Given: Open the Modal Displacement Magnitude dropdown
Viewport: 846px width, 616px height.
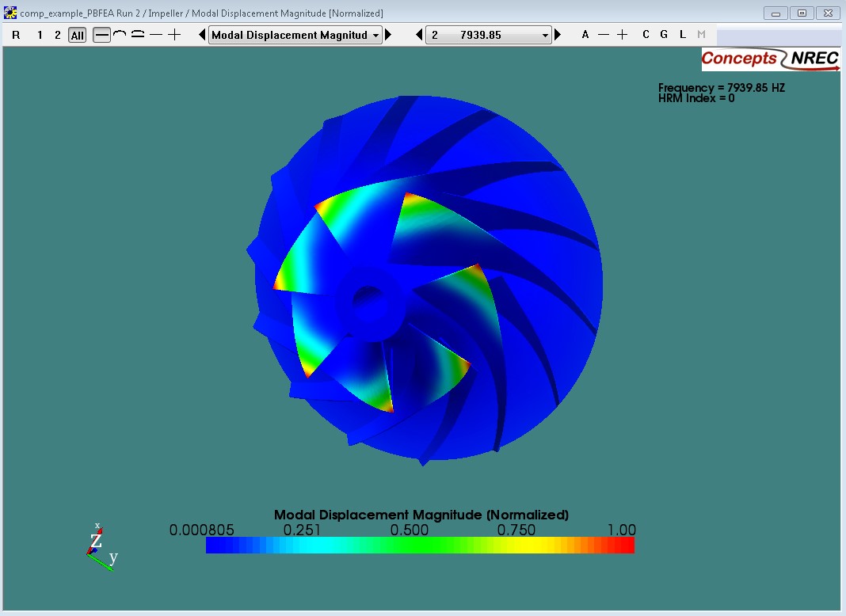Looking at the screenshot, I should click(x=293, y=35).
